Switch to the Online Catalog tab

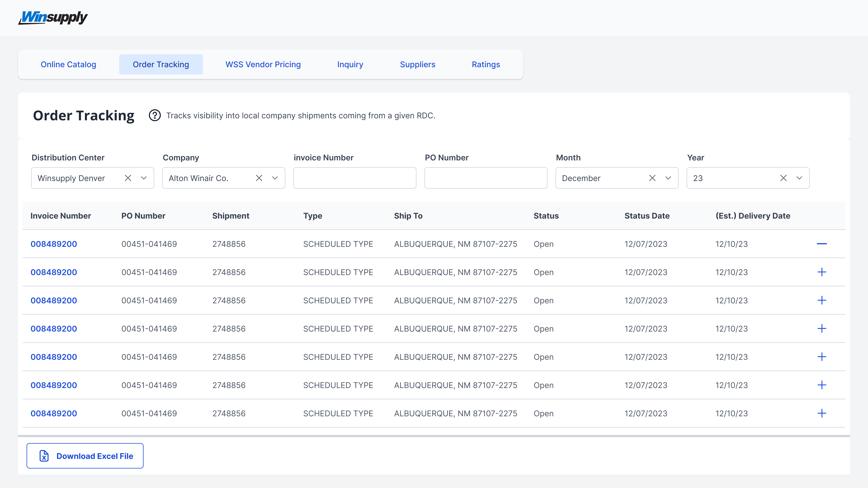[x=68, y=64]
